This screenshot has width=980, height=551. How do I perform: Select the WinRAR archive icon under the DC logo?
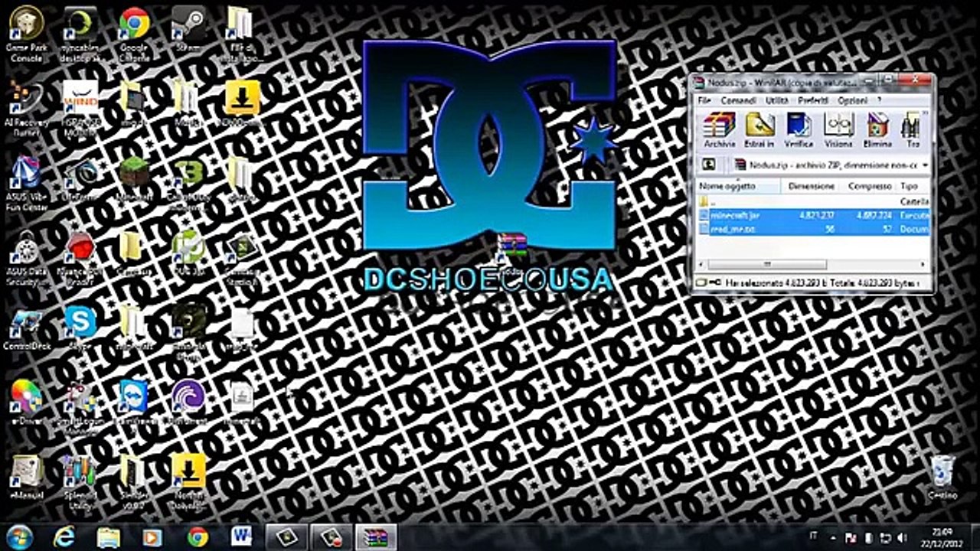pyautogui.click(x=512, y=254)
